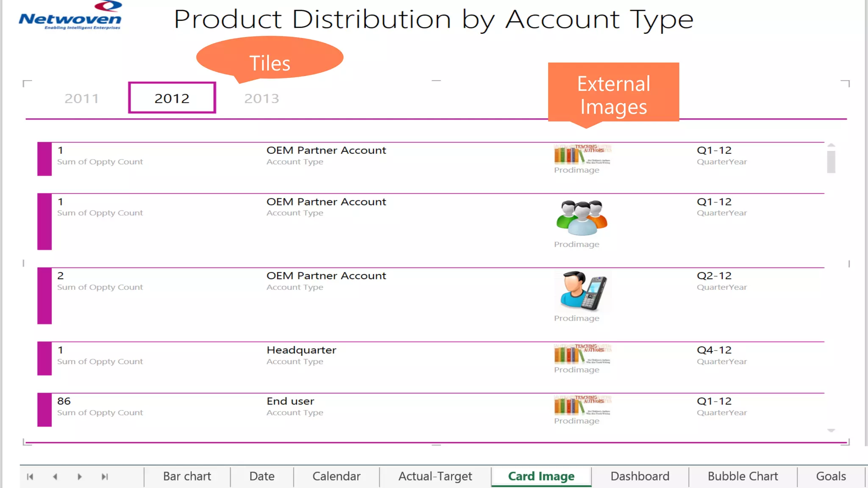
Task: Open the Calendar sheet tab
Action: (336, 477)
